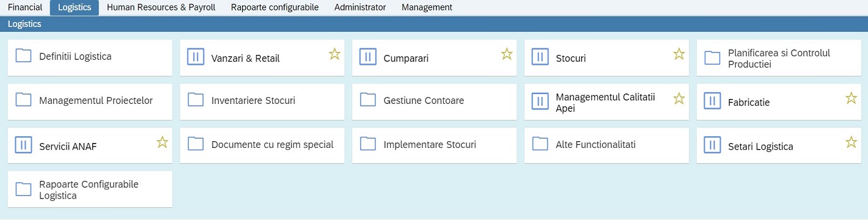
Task: Click the Cumparari module icon
Action: [368, 58]
